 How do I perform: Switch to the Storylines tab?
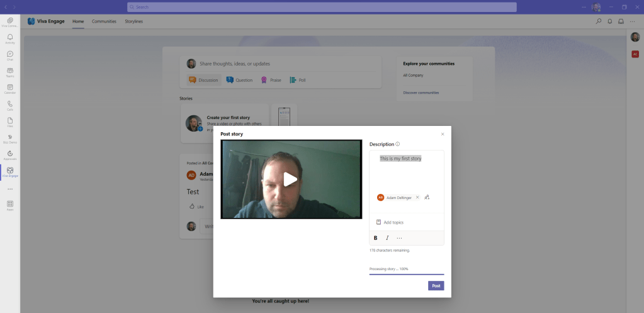coord(133,21)
